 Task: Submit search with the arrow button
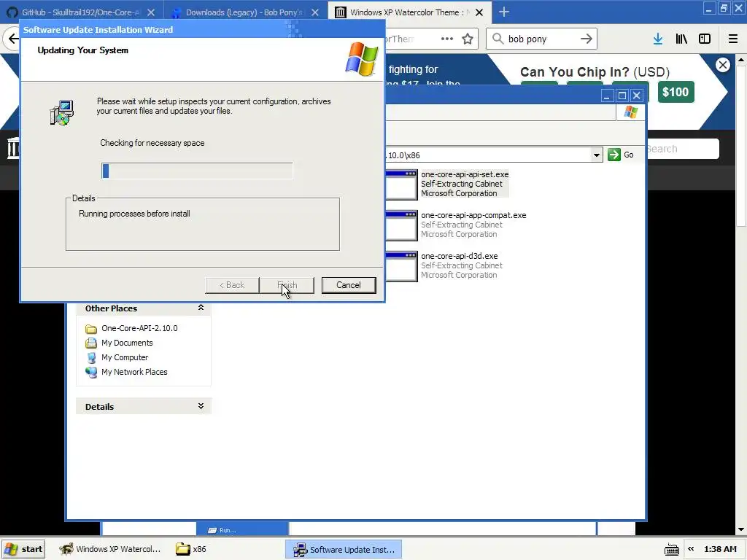click(586, 39)
